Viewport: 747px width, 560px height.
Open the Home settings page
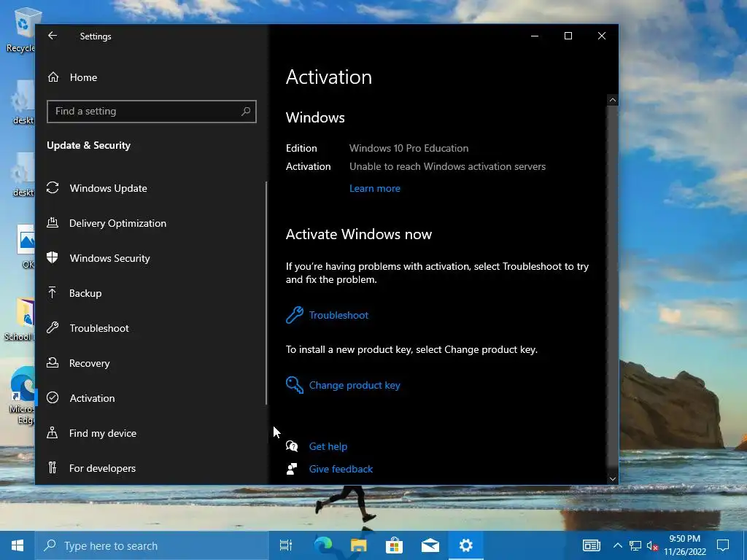83,77
